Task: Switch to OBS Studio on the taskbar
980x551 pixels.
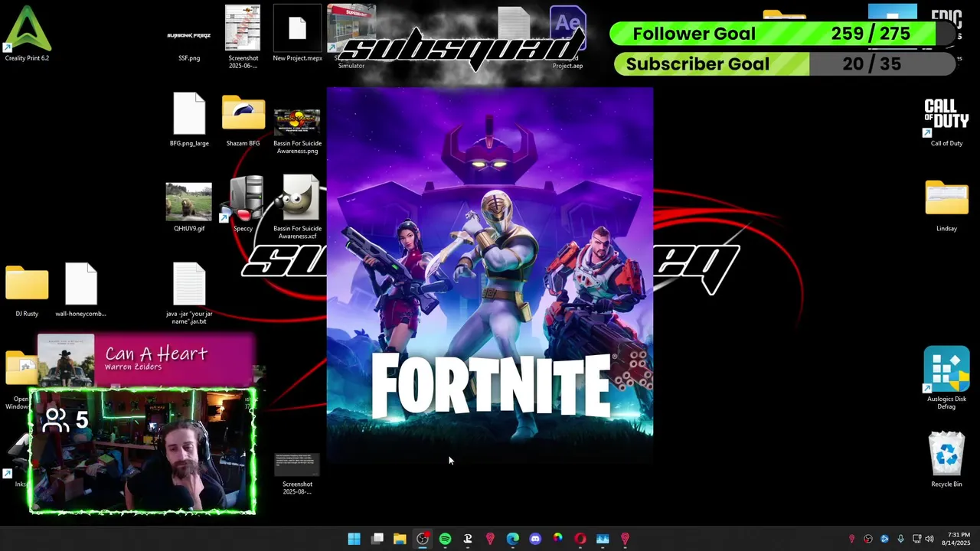Action: coord(423,539)
